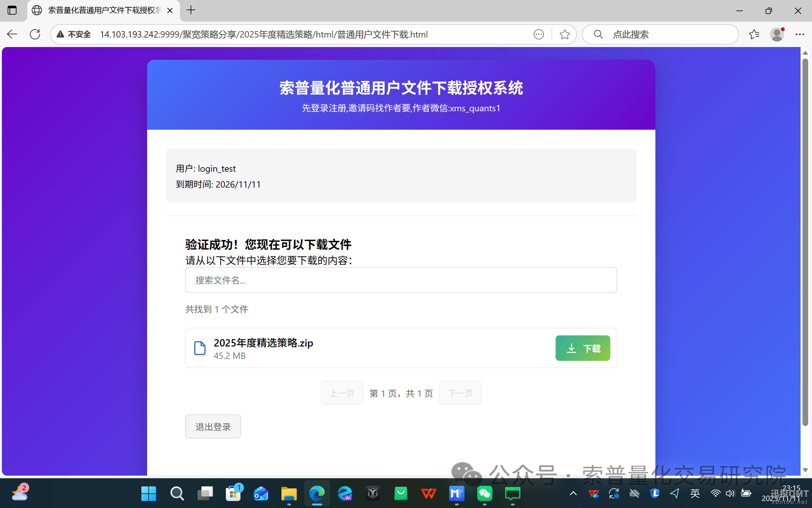Expand the hidden system tray icons
The width and height of the screenshot is (812, 508).
click(x=573, y=493)
